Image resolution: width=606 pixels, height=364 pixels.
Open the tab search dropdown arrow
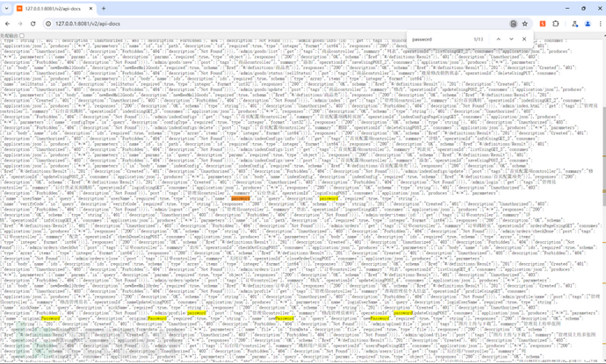pyautogui.click(x=6, y=8)
